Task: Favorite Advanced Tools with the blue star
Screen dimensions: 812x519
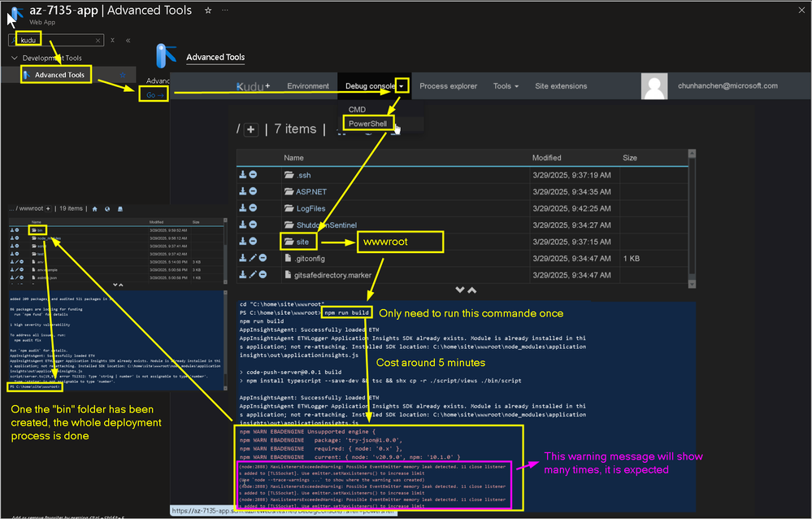Action: tap(123, 75)
